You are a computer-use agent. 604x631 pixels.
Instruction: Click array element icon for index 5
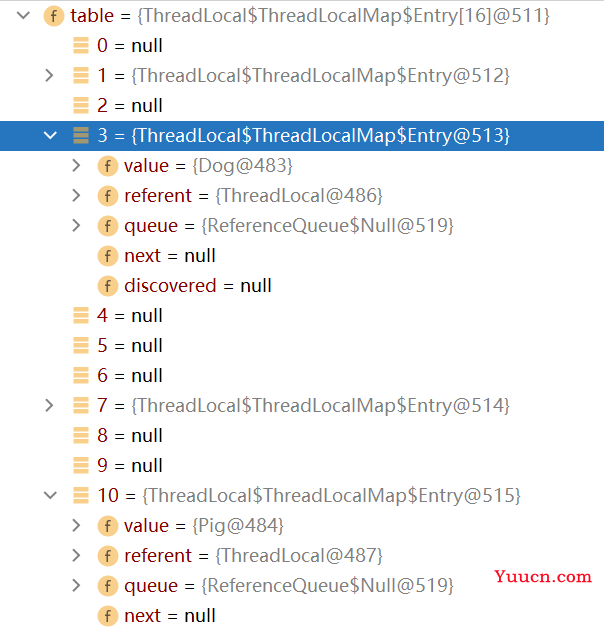tap(81, 345)
